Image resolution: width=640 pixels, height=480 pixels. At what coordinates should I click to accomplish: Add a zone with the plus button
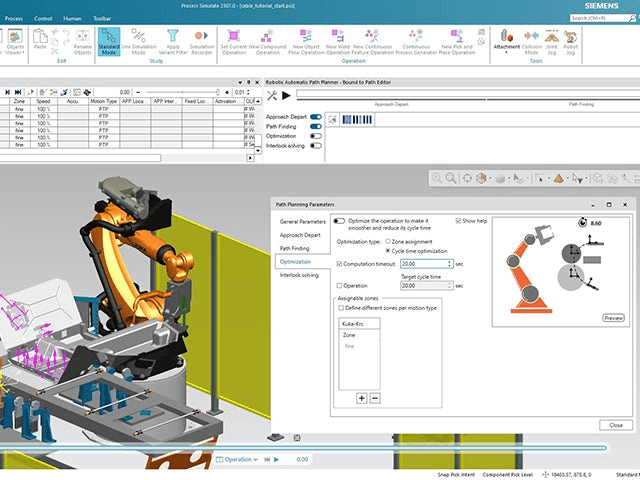pyautogui.click(x=362, y=398)
